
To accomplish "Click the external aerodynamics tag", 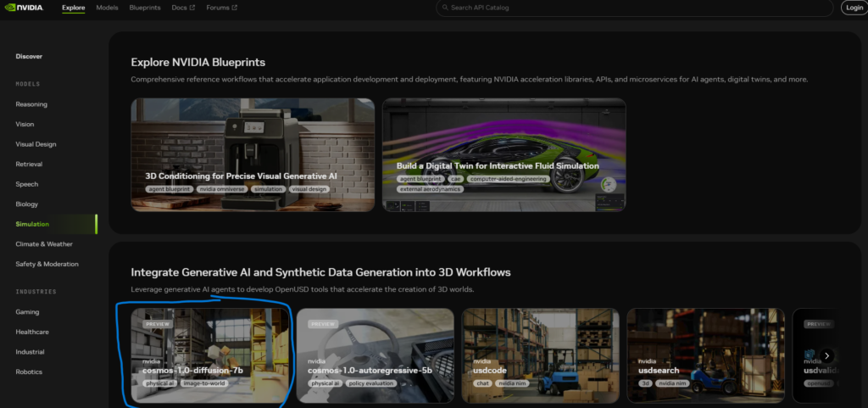I will (430, 188).
